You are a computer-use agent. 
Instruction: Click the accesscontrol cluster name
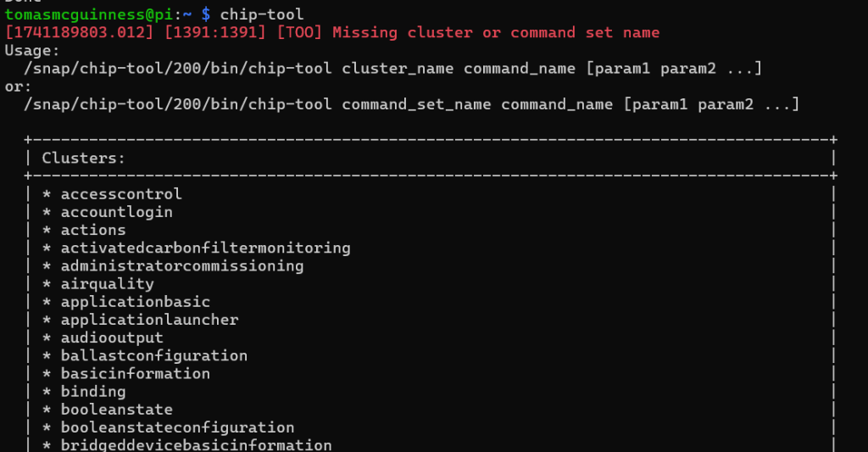(121, 194)
